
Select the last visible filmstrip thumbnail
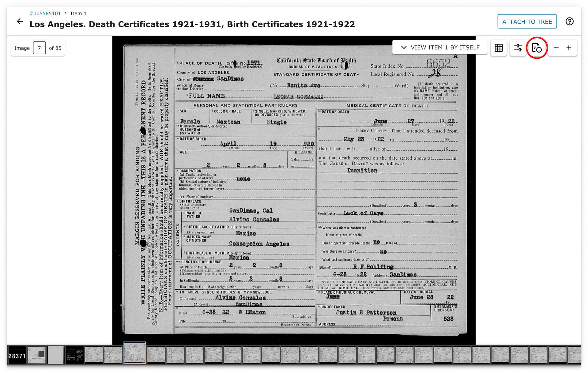[x=574, y=355]
